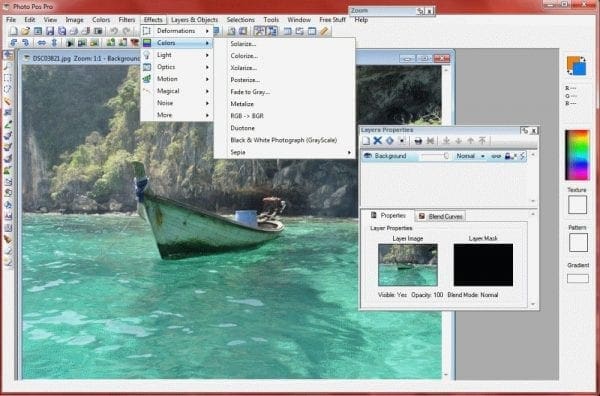Open the Filters menu

127,20
